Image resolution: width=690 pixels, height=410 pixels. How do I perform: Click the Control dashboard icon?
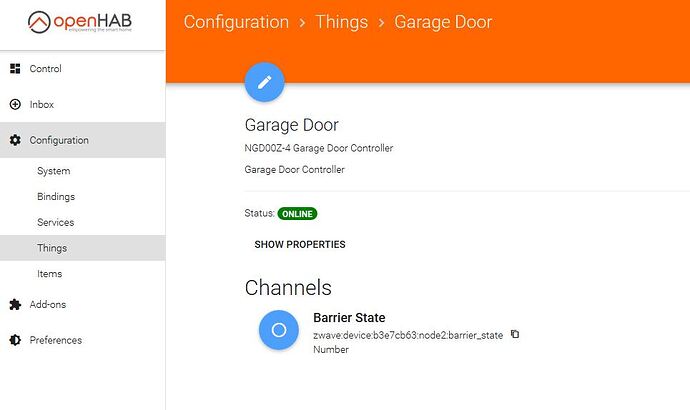click(x=15, y=69)
